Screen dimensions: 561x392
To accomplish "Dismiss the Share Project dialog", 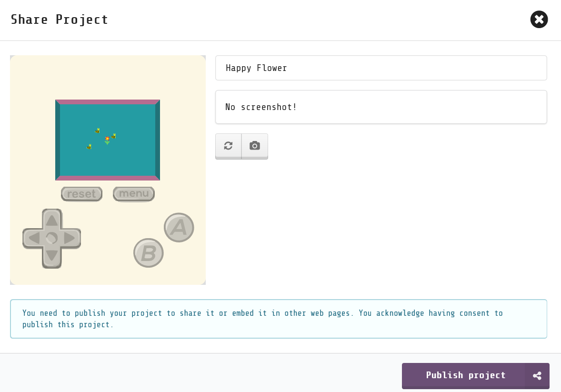I will tap(539, 20).
